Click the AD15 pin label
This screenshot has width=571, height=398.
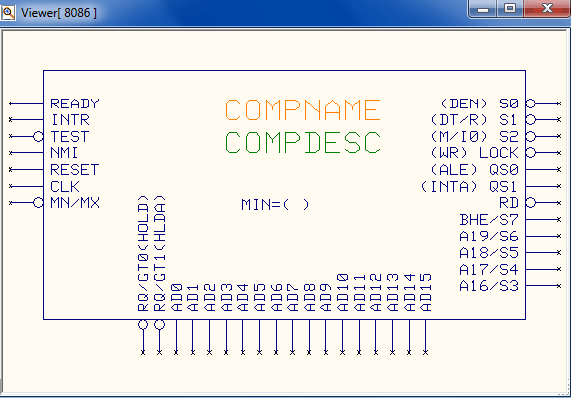(426, 293)
